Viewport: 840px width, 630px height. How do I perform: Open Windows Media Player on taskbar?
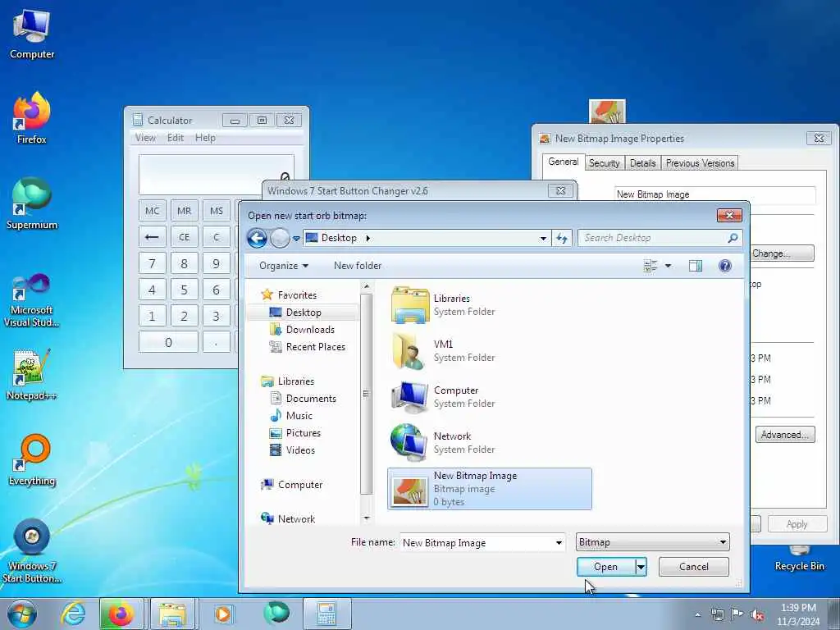click(x=223, y=614)
